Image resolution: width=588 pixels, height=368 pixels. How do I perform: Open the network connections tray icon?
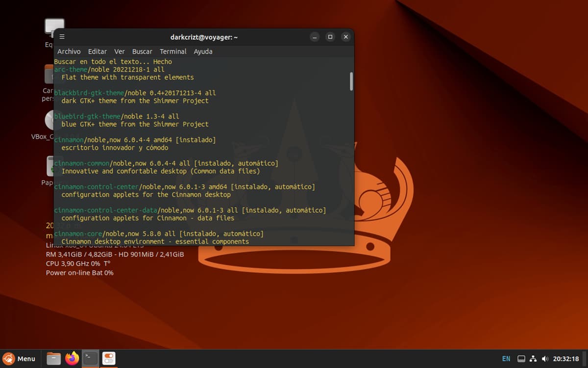(534, 359)
